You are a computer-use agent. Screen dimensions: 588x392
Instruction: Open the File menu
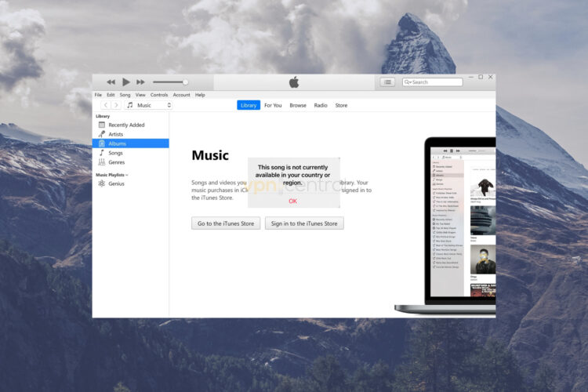98,95
